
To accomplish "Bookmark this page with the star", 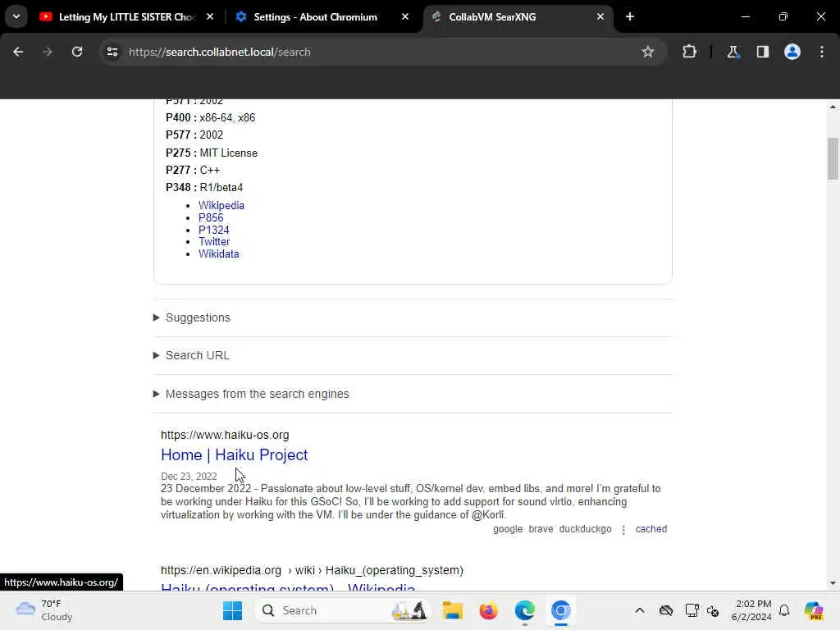I will tap(648, 52).
